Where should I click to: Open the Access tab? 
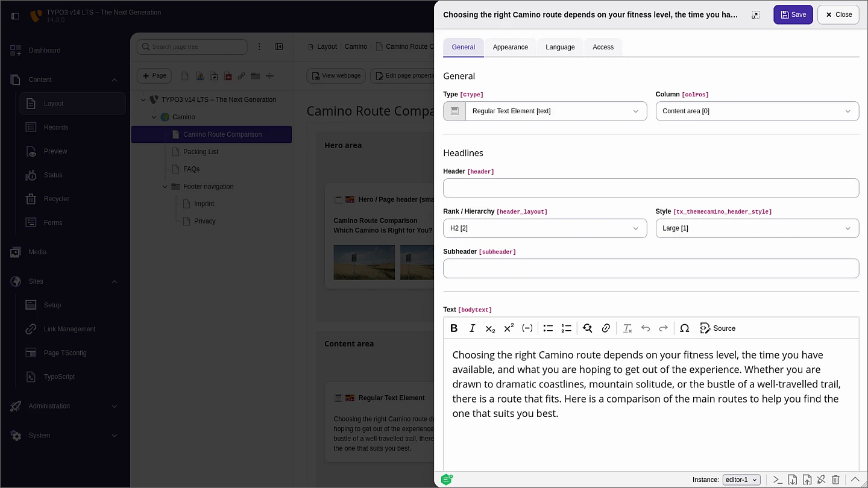click(x=603, y=47)
